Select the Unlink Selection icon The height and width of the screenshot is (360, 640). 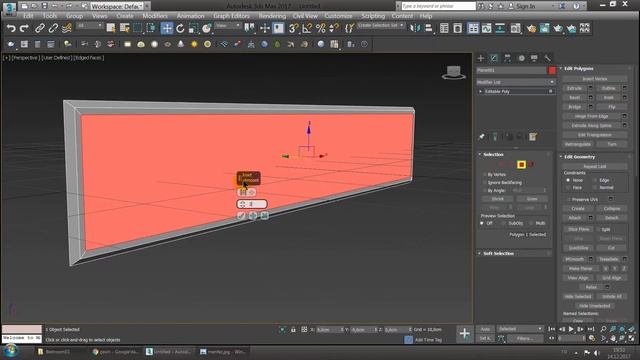[x=53, y=28]
